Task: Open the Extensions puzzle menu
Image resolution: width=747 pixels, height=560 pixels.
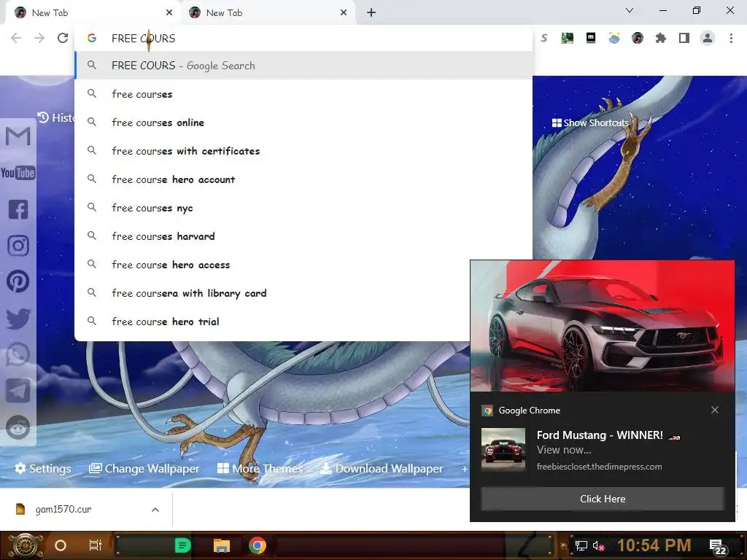Action: click(x=661, y=38)
